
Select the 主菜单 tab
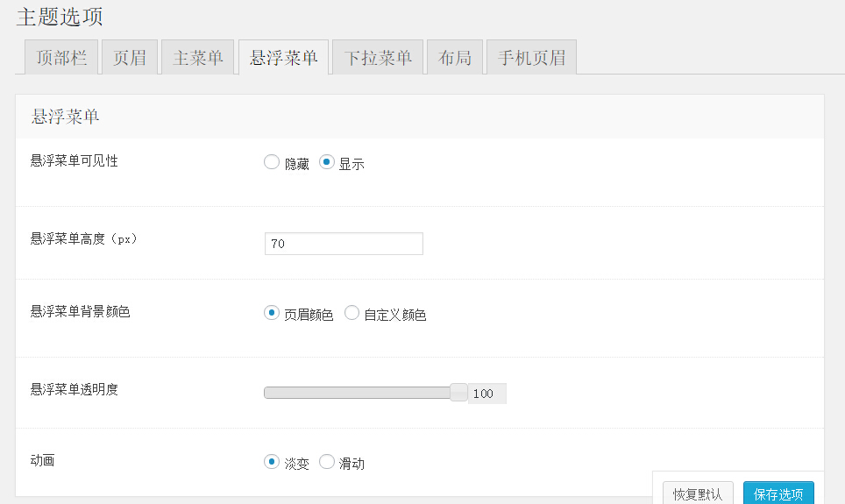(x=197, y=58)
